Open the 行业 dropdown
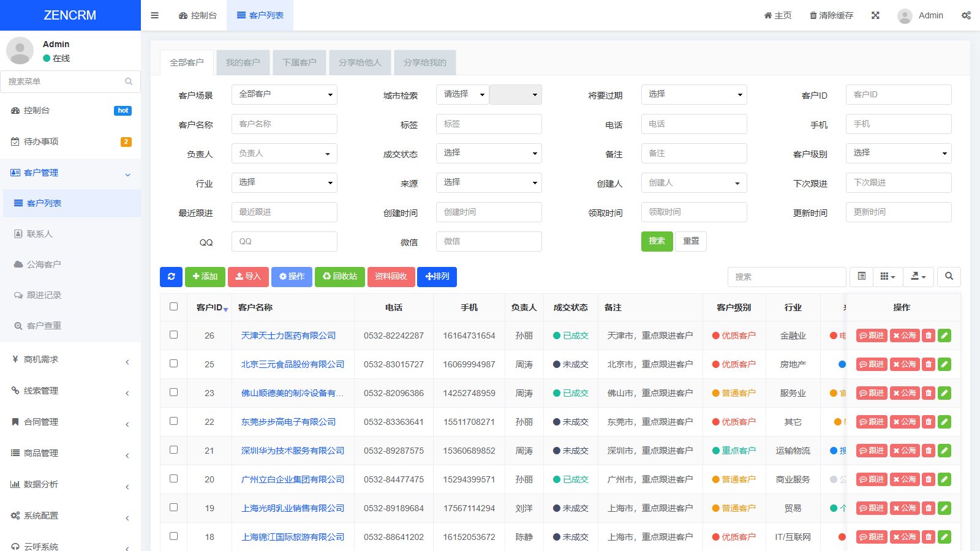Viewport: 980px width, 551px height. click(x=284, y=182)
